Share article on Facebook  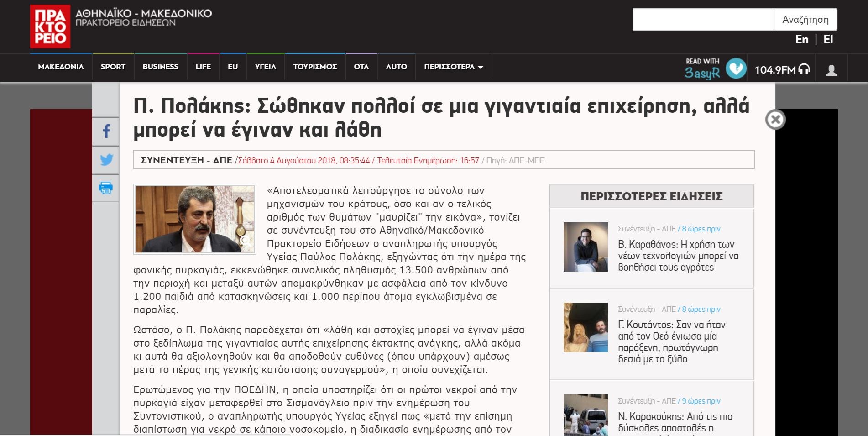(x=106, y=131)
